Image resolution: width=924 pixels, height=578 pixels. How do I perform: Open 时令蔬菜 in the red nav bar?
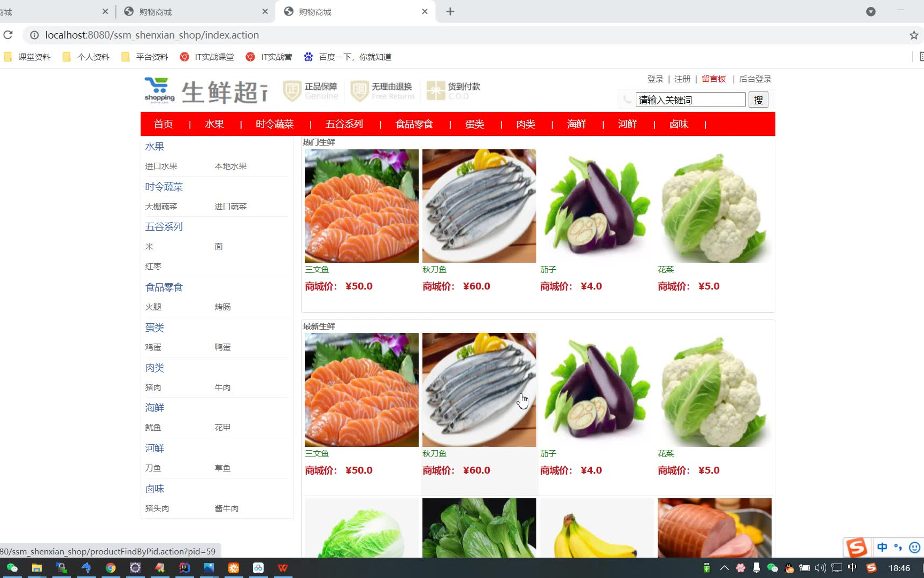click(275, 124)
